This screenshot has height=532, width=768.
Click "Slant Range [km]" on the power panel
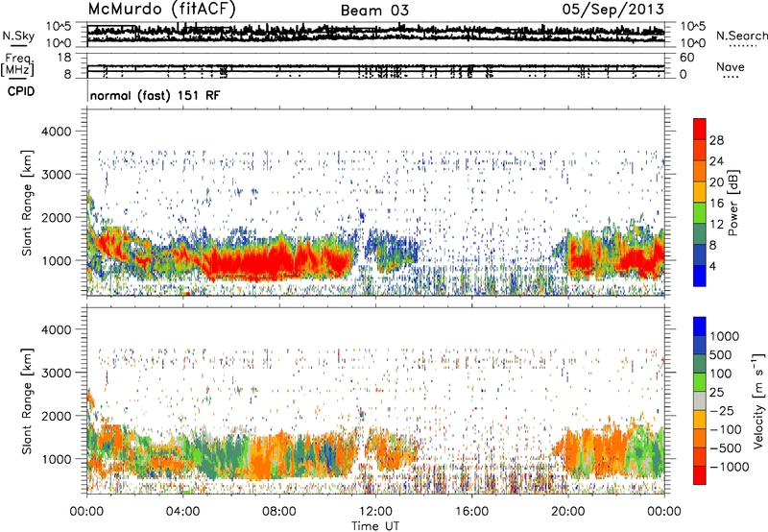click(27, 203)
